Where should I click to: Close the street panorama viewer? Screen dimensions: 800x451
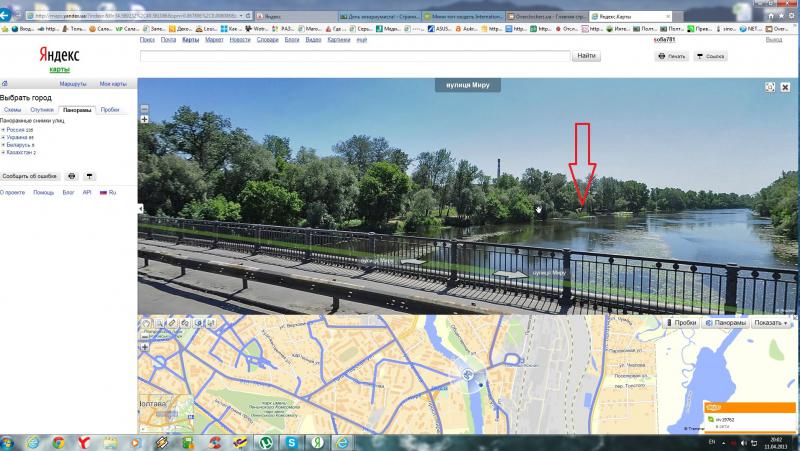(x=784, y=87)
